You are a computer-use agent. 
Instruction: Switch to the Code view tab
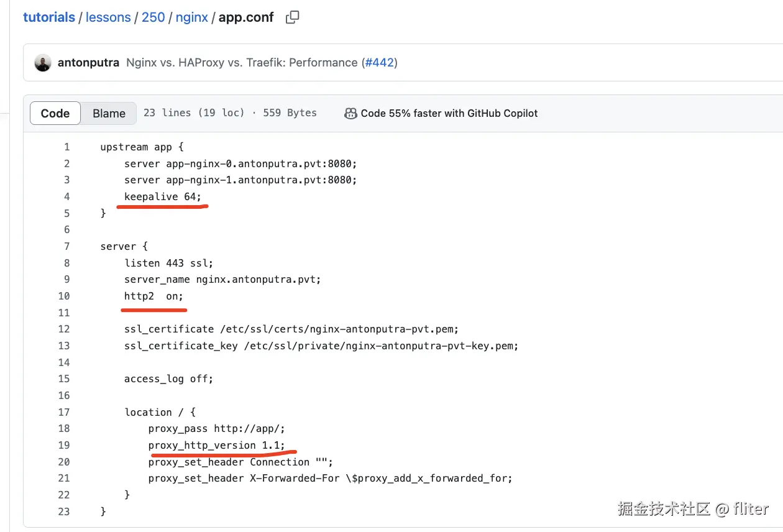pos(55,113)
